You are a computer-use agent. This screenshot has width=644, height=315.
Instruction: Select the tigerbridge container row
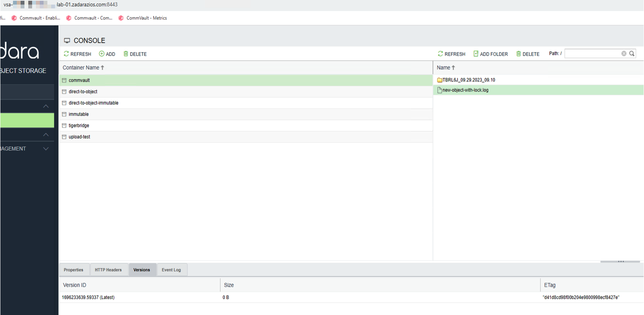[x=79, y=126]
